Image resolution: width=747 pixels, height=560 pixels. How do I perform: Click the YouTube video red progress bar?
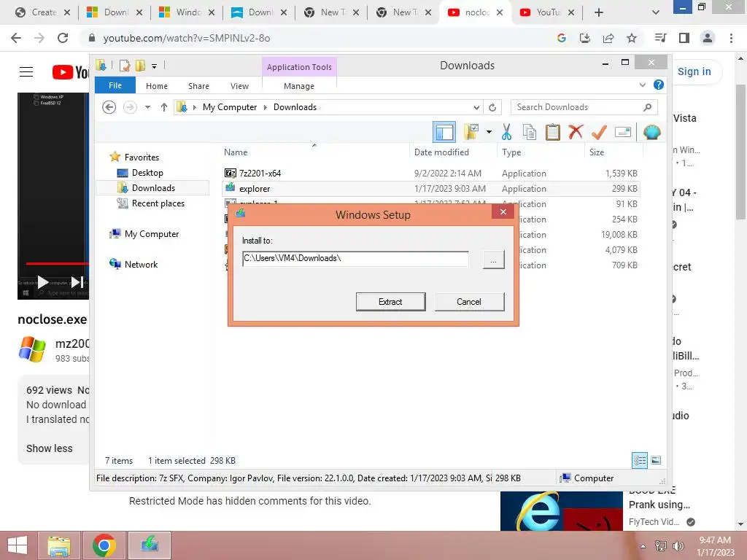tap(57, 263)
